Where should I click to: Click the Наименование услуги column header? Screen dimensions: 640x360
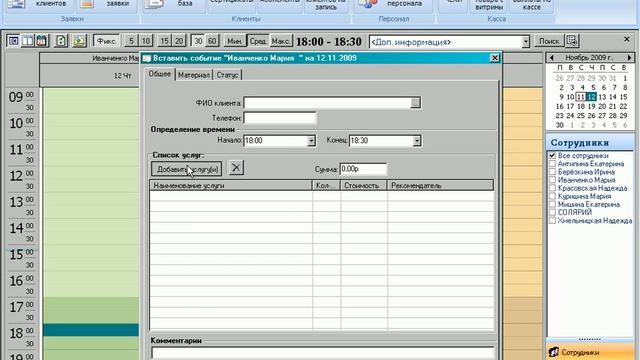click(x=231, y=185)
